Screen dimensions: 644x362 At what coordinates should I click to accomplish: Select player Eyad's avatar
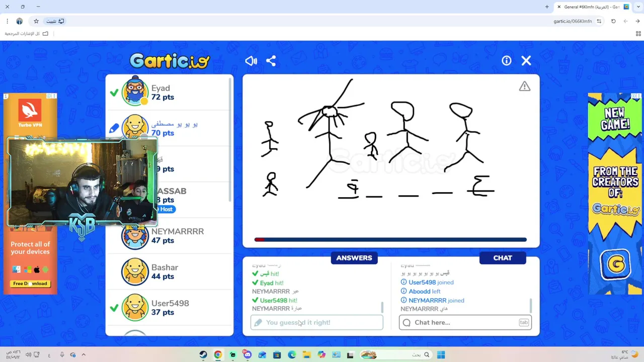(x=135, y=92)
